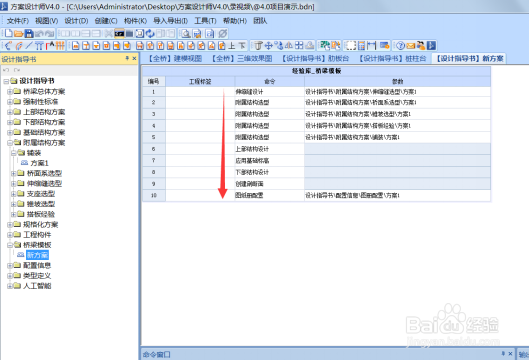Viewport: 529px width, 360px height.
Task: Select the dashed rectangle selection tool
Action: point(351,45)
